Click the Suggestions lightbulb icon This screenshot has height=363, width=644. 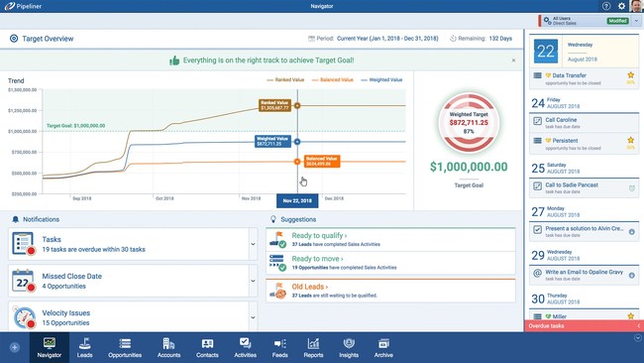pos(273,219)
